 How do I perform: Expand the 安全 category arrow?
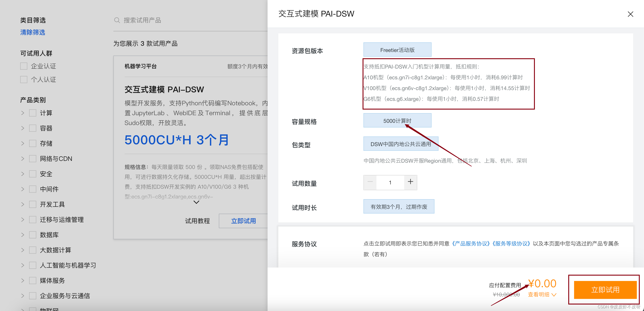23,174
